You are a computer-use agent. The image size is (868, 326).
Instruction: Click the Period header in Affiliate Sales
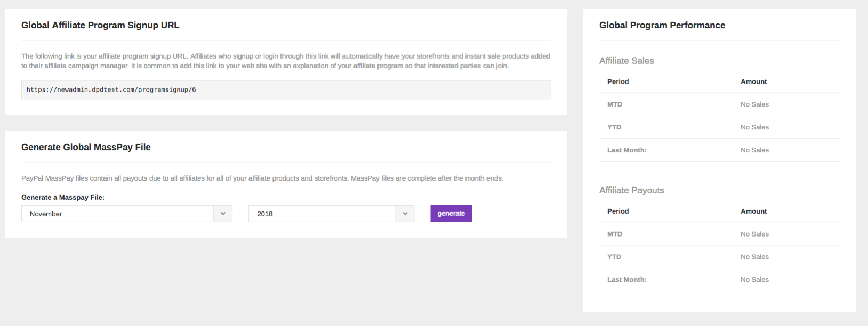[x=618, y=81]
